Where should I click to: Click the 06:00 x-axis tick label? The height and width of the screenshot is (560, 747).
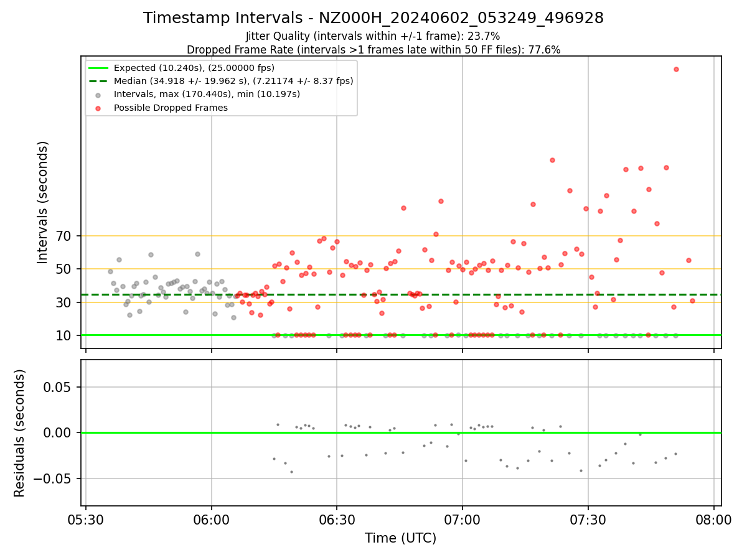coord(212,519)
